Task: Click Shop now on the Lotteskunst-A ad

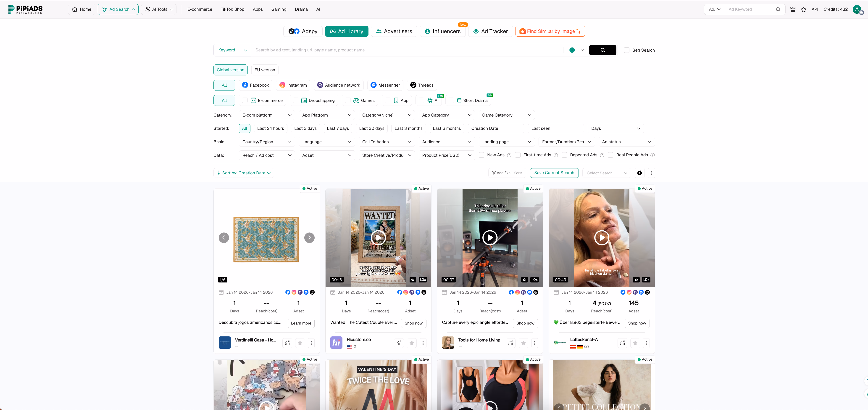Action: [x=637, y=323]
